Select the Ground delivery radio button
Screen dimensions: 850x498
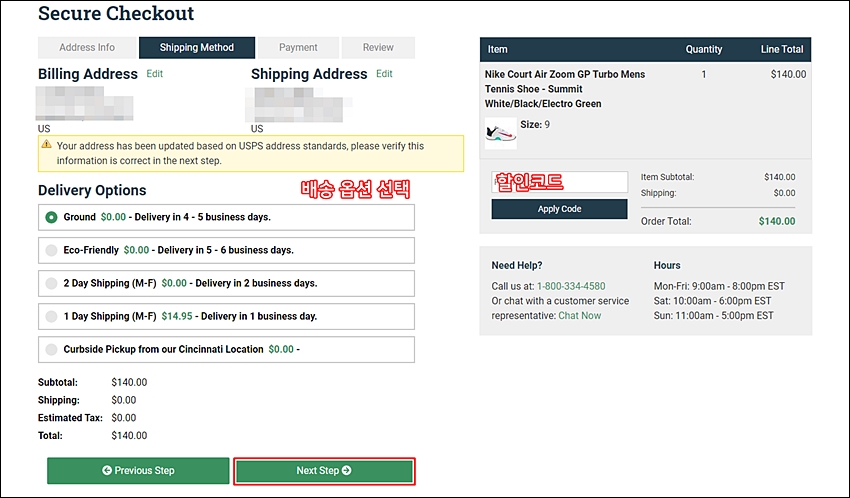(x=51, y=217)
